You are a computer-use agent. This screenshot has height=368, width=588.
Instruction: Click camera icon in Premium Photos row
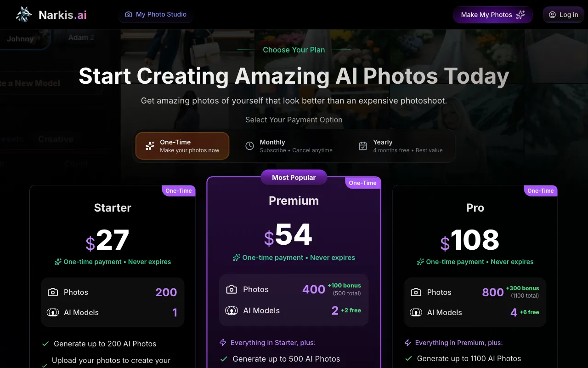232,289
